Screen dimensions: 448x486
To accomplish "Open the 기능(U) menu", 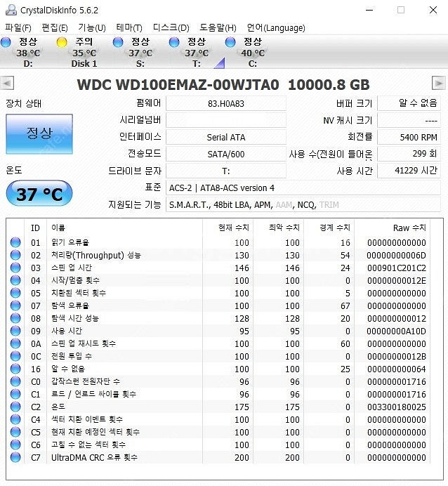I will pos(92,28).
